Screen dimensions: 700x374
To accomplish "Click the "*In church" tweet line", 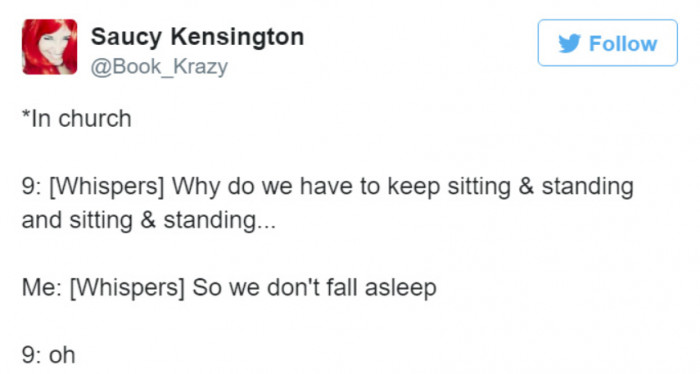I will 76,119.
